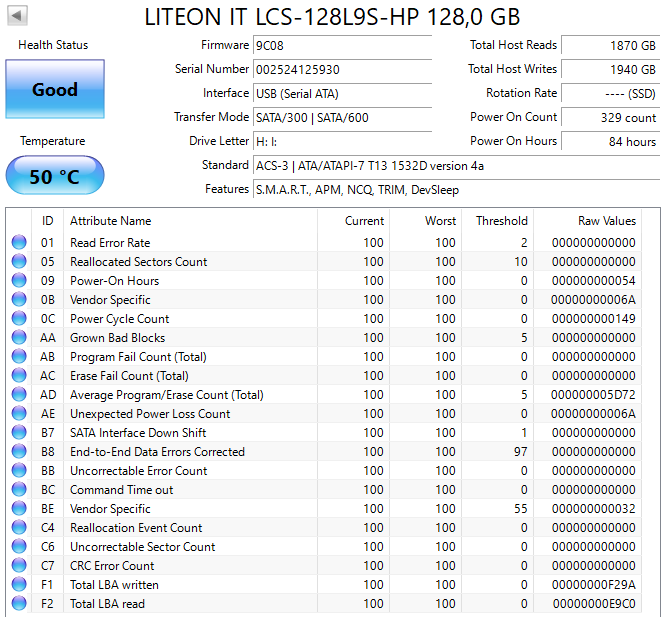Click status orb for Total LBA read
665x617 pixels.
[x=19, y=604]
